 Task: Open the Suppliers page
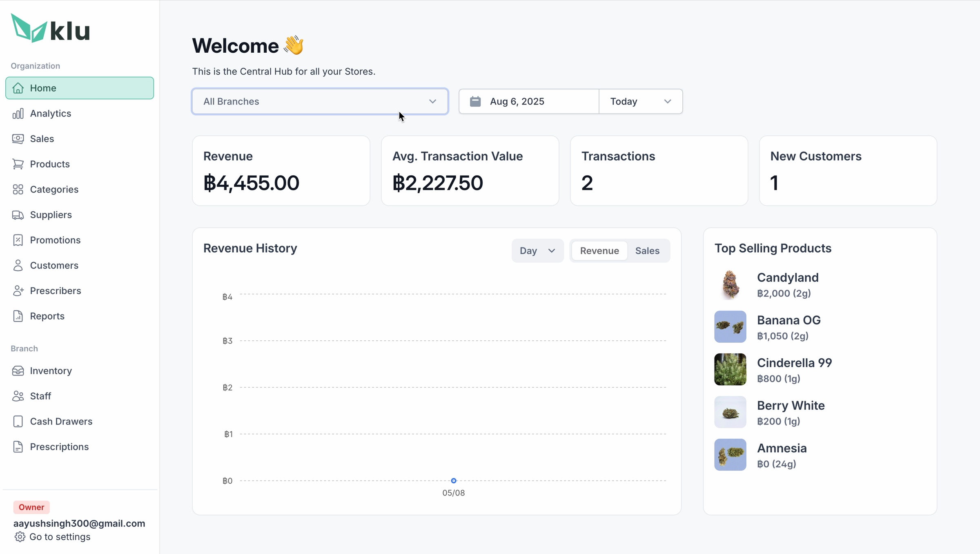pos(80,214)
